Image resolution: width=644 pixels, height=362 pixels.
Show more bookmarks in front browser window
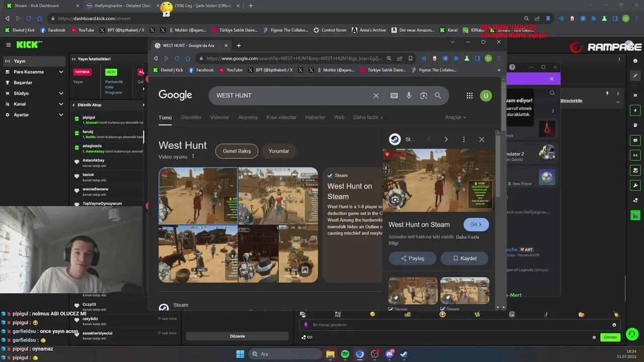tap(499, 70)
